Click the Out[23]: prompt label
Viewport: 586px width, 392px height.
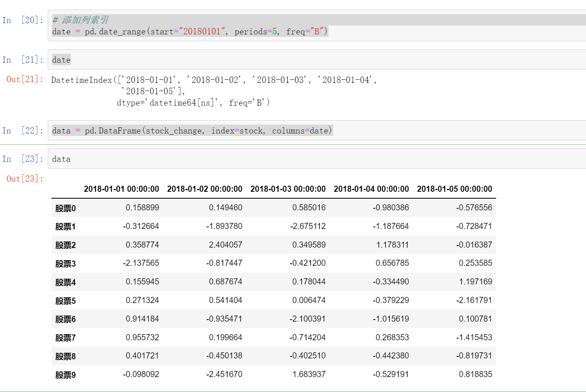(25, 179)
